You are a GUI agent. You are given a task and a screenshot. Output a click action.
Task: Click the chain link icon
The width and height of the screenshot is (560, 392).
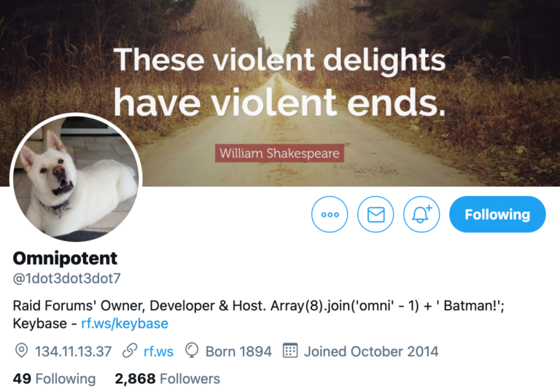tap(130, 351)
